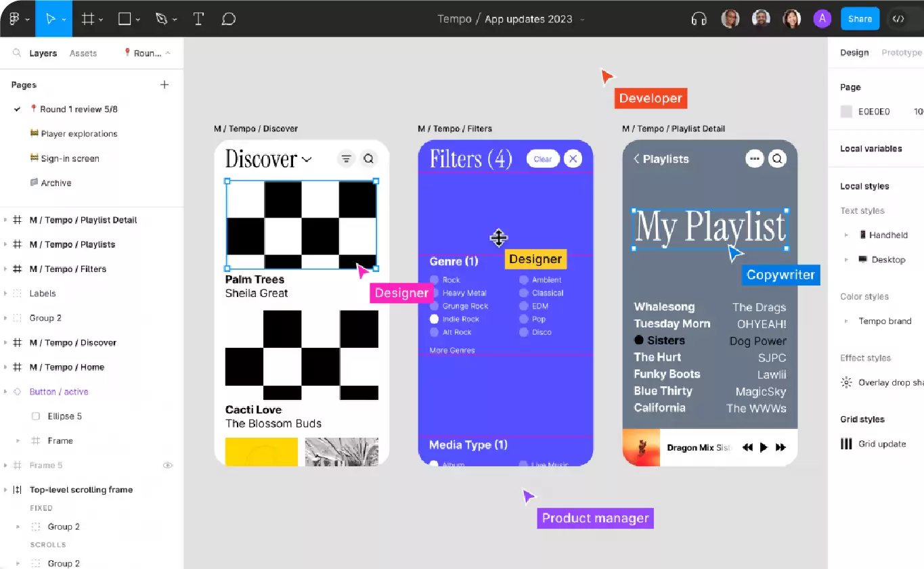924x569 pixels.
Task: Select the Pen tool
Action: pyautogui.click(x=161, y=19)
